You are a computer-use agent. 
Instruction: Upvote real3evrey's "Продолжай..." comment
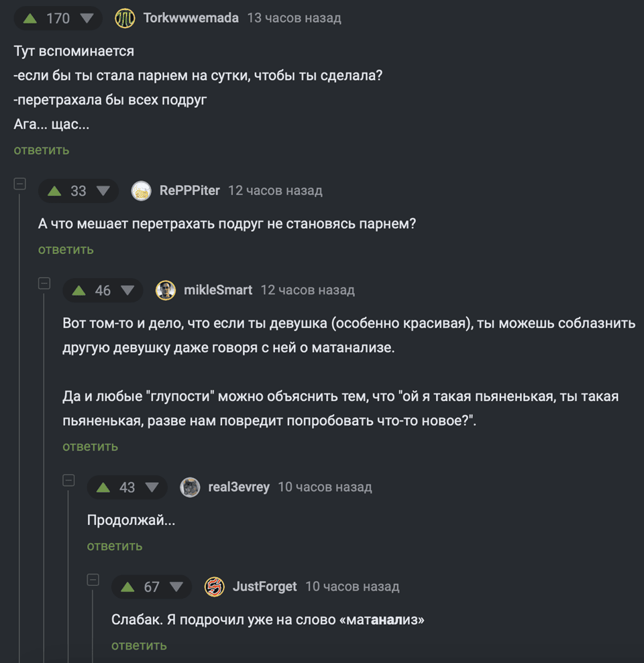click(x=103, y=487)
